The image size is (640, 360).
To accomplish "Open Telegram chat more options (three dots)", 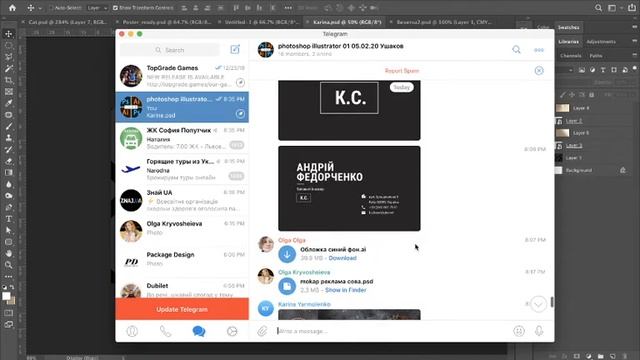I will pyautogui.click(x=539, y=50).
